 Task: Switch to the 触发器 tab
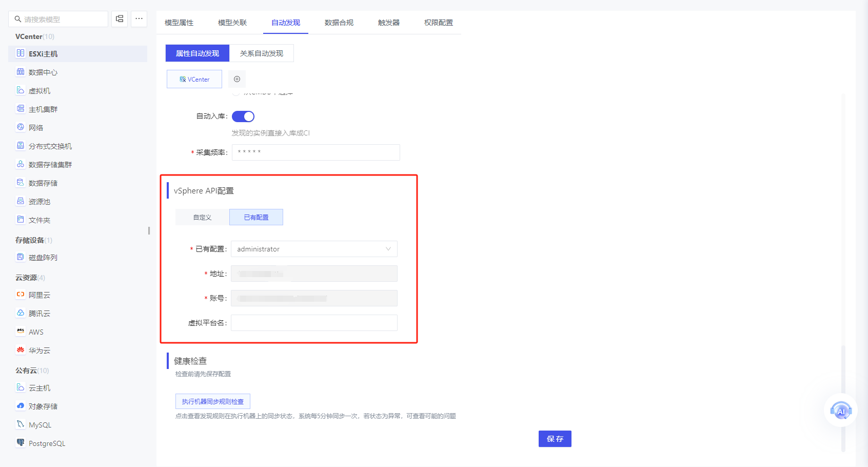click(389, 23)
